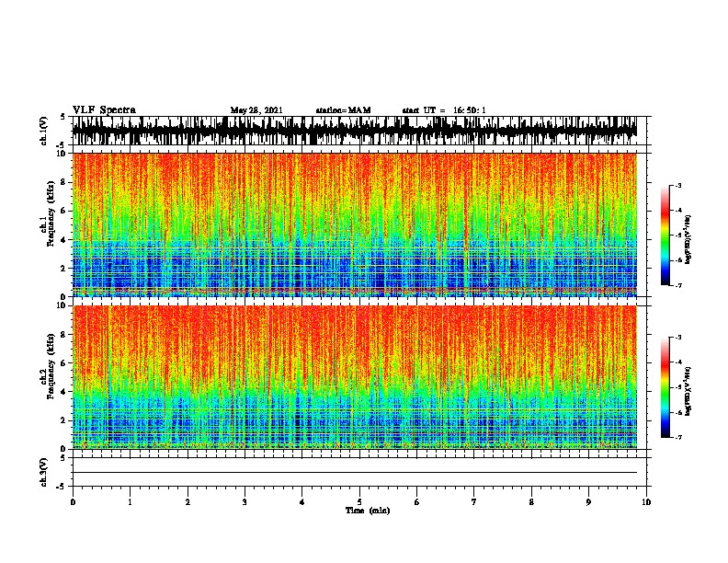Click the '-7' label on ch.2 color bar

(x=677, y=437)
